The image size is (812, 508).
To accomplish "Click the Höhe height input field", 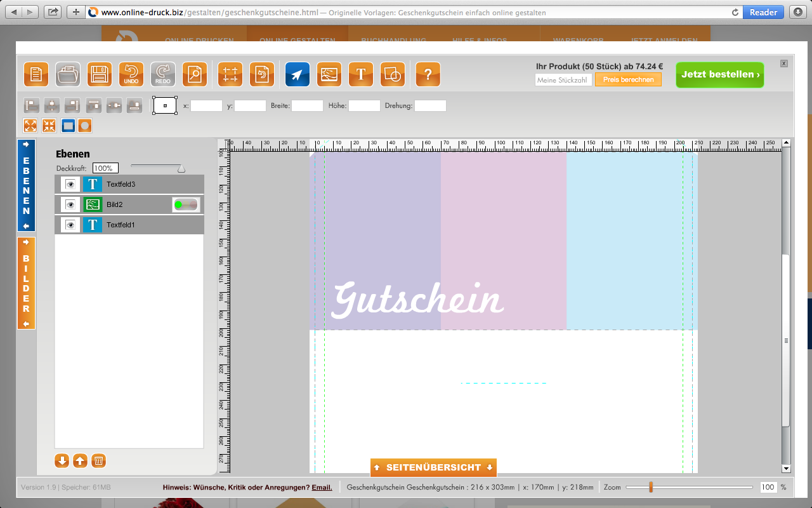I will click(x=364, y=105).
